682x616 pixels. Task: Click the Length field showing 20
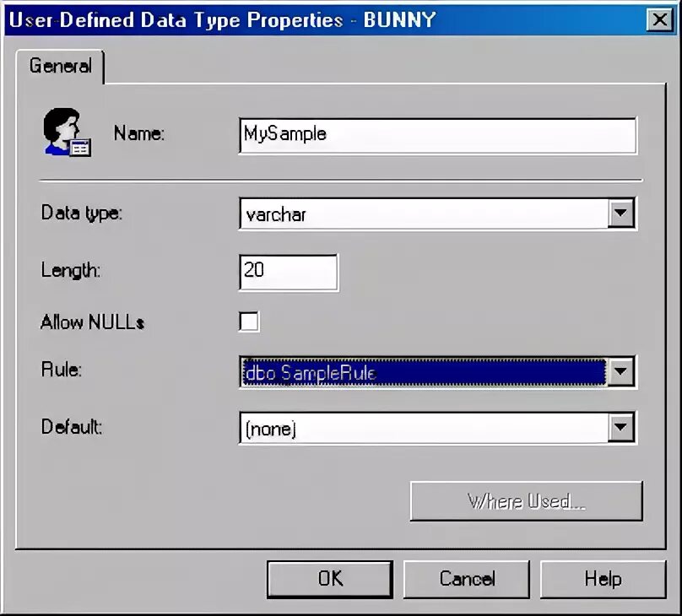pos(289,272)
